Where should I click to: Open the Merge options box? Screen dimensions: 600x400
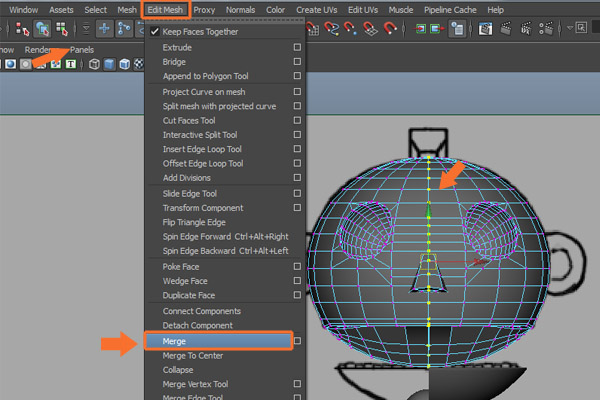coord(297,341)
